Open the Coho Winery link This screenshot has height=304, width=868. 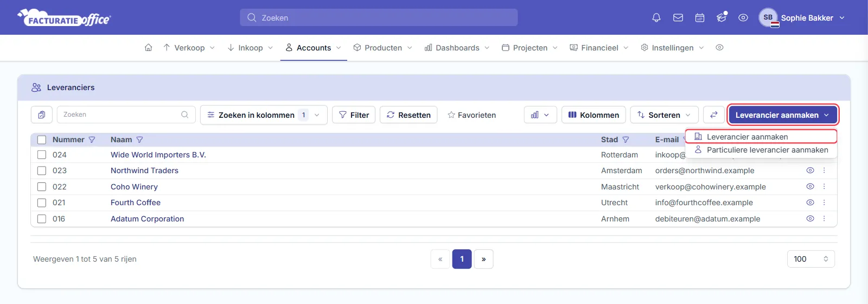point(134,187)
